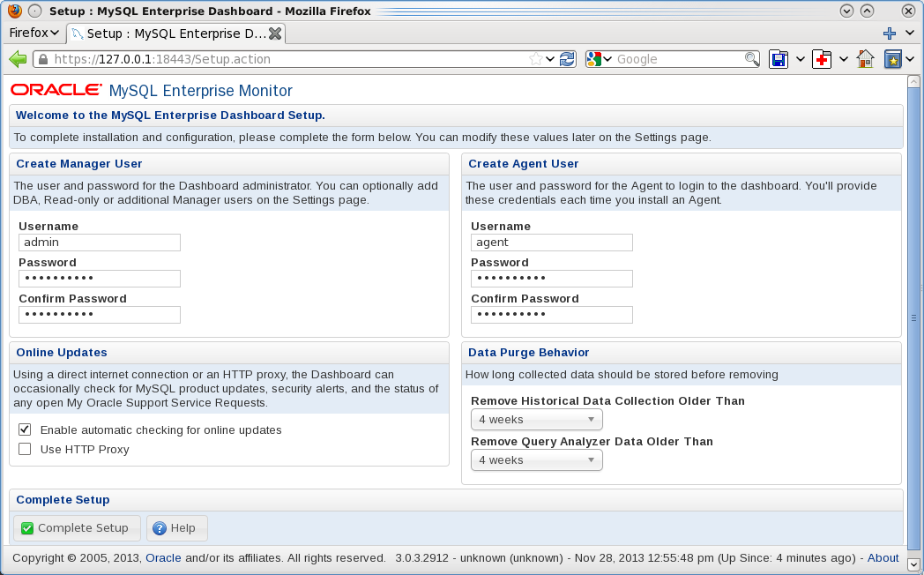The height and width of the screenshot is (575, 924).
Task: Open the dropdown next to the save icon
Action: point(801,59)
